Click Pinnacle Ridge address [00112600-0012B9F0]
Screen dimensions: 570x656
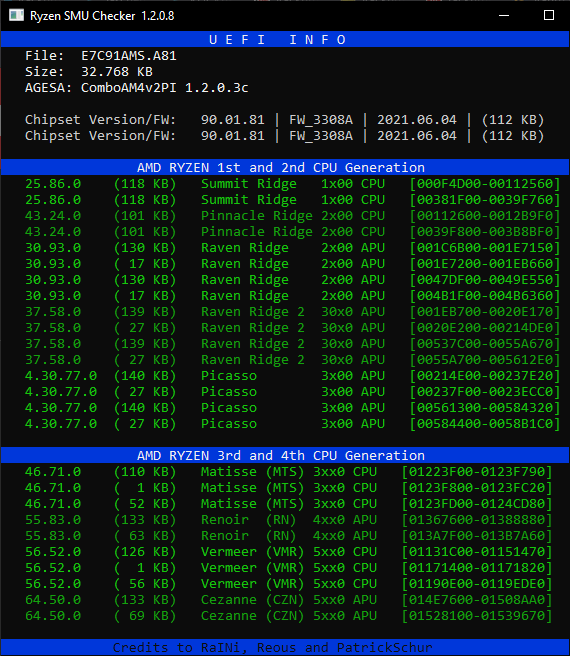click(x=485, y=215)
